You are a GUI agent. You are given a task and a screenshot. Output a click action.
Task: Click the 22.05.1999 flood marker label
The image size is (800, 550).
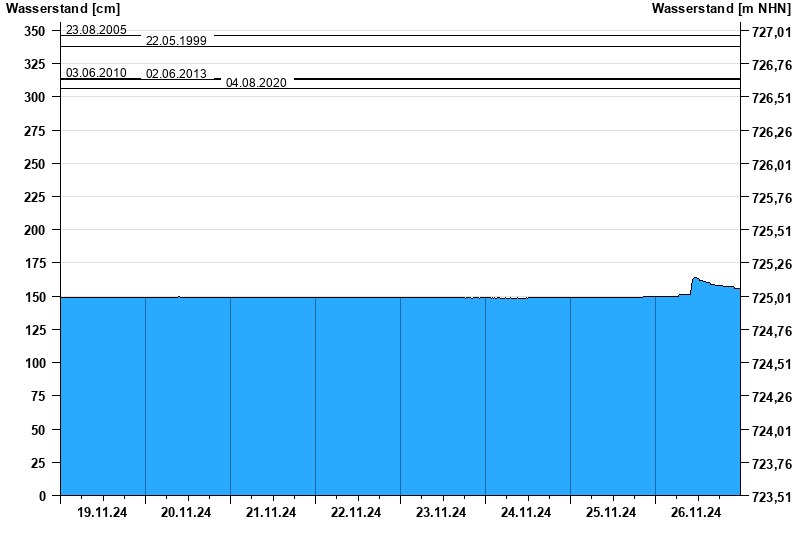tap(176, 41)
